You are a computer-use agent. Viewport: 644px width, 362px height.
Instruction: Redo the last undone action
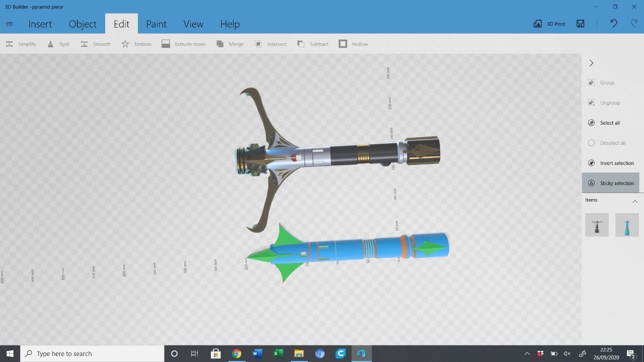point(634,24)
